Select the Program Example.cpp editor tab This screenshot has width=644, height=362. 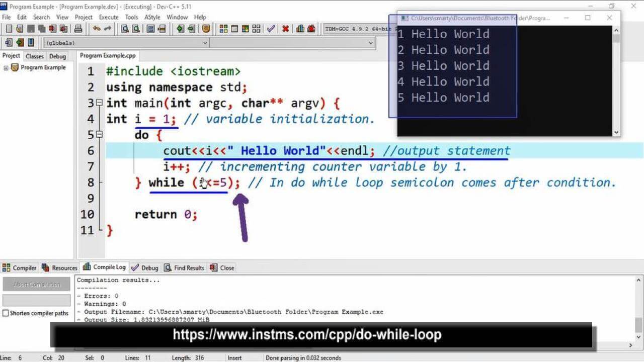108,56
